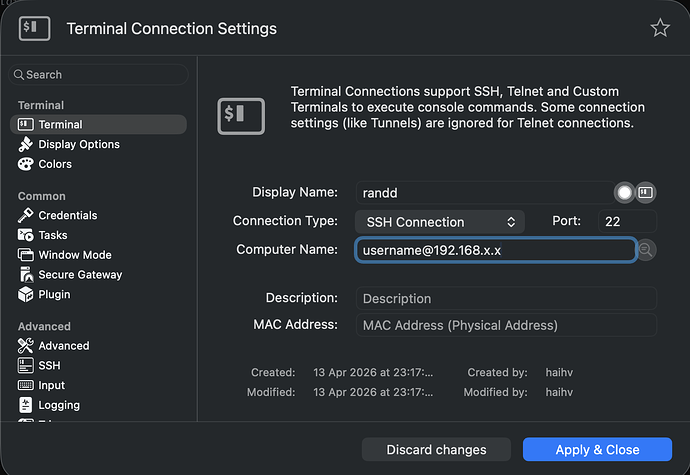Screen dimensions: 690x475
Task: Open the Connection Type dropdown
Action: (x=440, y=221)
